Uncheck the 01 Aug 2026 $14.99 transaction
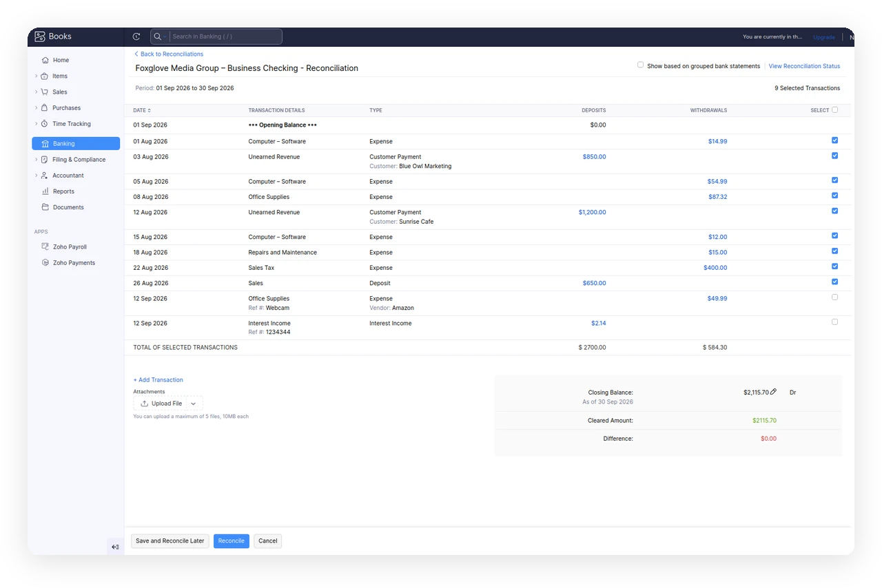 pyautogui.click(x=835, y=140)
